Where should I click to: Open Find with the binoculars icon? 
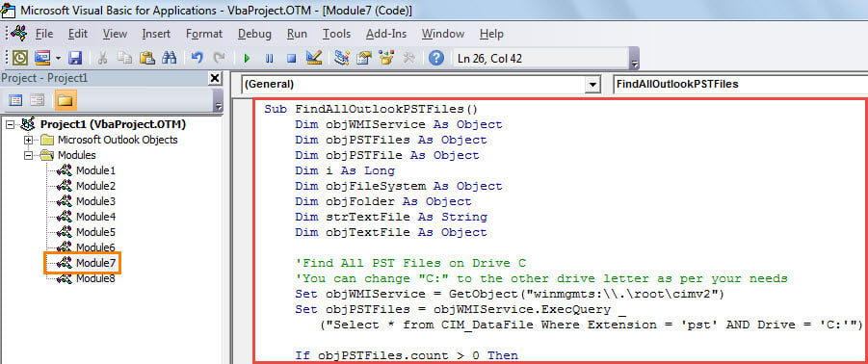(x=169, y=58)
